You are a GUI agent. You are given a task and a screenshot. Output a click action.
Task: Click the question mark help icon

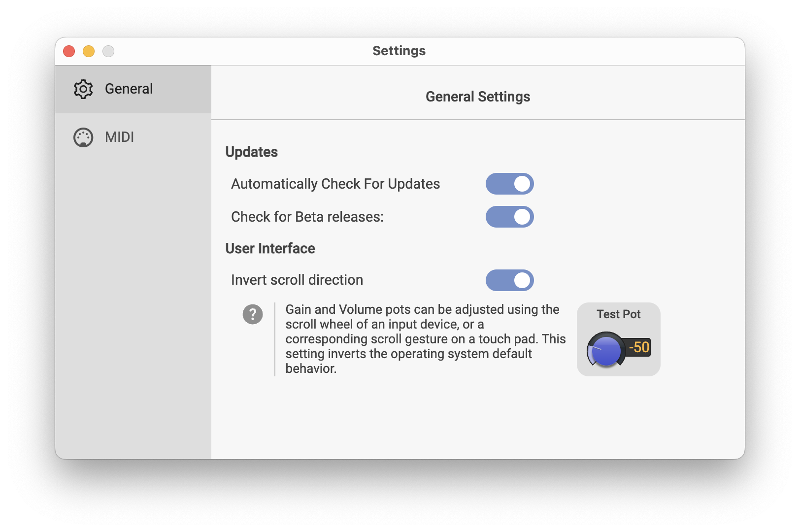click(x=253, y=314)
